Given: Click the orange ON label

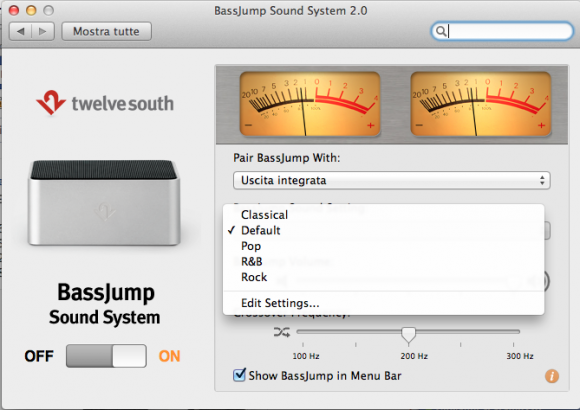Looking at the screenshot, I should click(x=169, y=356).
